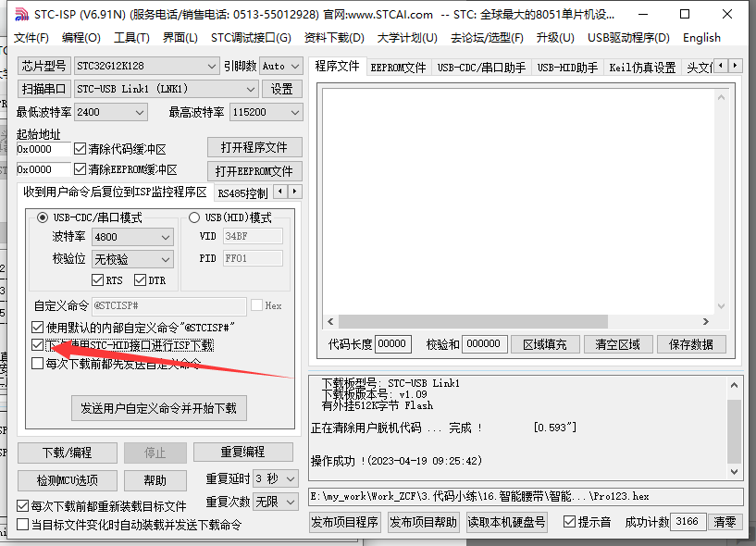The width and height of the screenshot is (756, 546).
Task: Click log panel vertical scrollbar thumb
Action: pyautogui.click(x=734, y=431)
